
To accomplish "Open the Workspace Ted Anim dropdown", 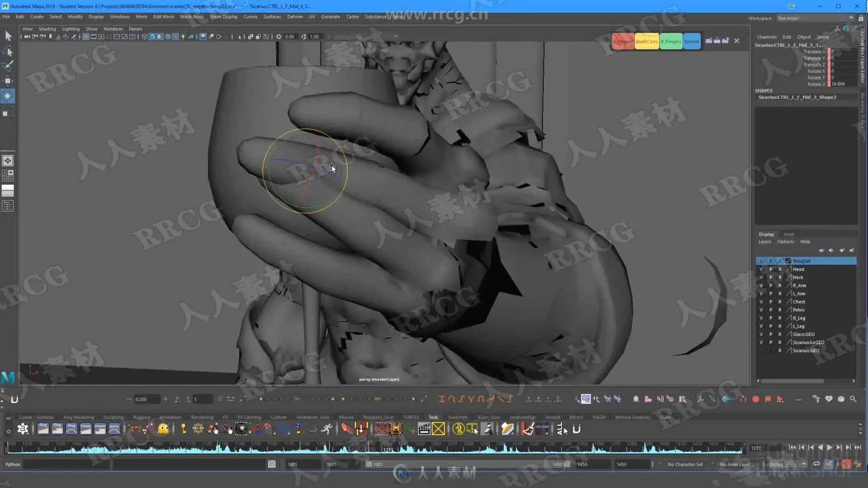I will (815, 18).
